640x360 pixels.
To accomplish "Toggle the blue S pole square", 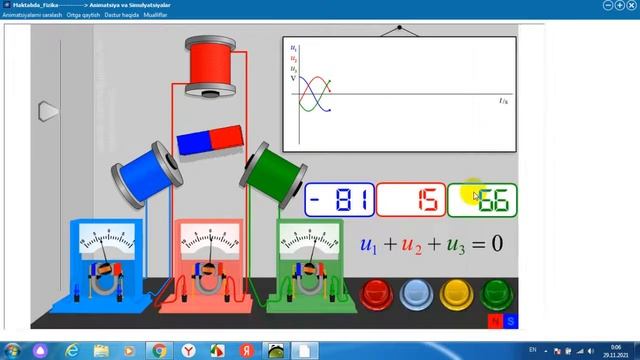I will pyautogui.click(x=510, y=321).
